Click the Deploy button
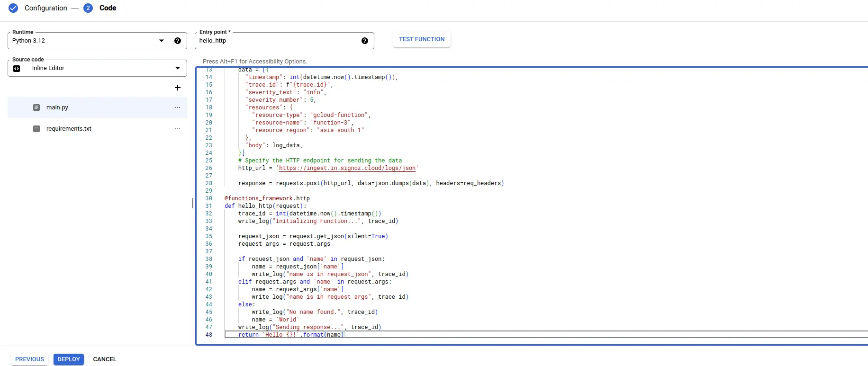The height and width of the screenshot is (366, 868). pyautogui.click(x=69, y=359)
